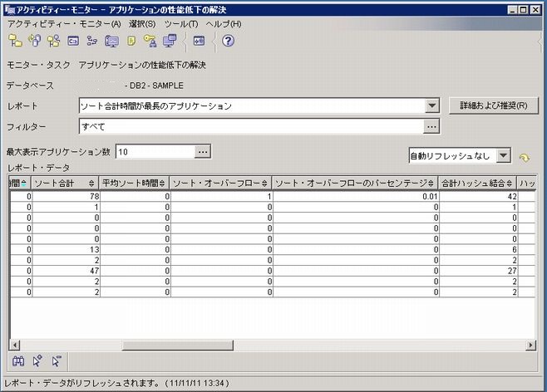Screen dimensions: 547x392
Task: Click the horizontal scrollbar left arrow
Action: coord(15,345)
